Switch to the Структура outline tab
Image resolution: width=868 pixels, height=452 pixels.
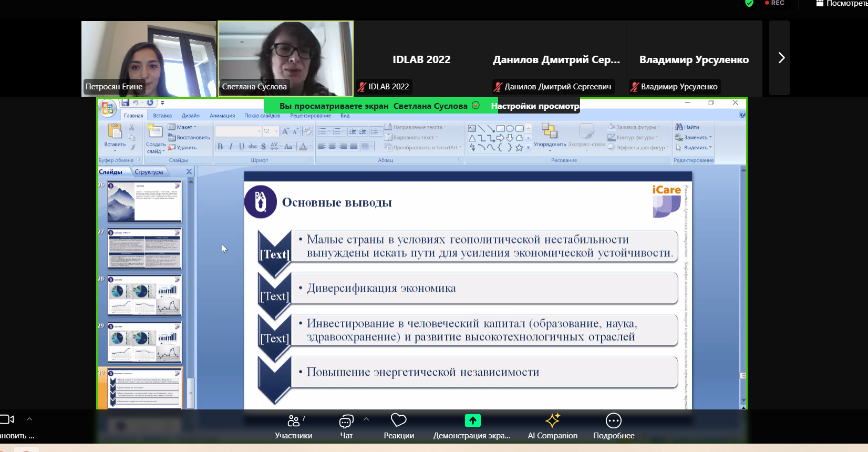tap(149, 172)
